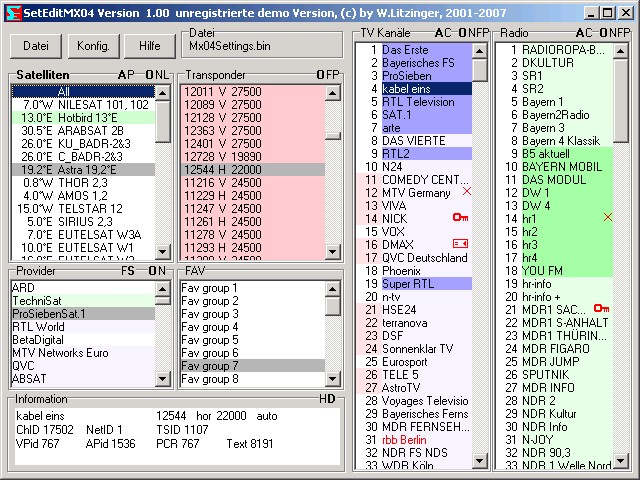The width and height of the screenshot is (640, 480).
Task: Click TV Kanäle list scroll-down arrow
Action: pyautogui.click(x=480, y=461)
